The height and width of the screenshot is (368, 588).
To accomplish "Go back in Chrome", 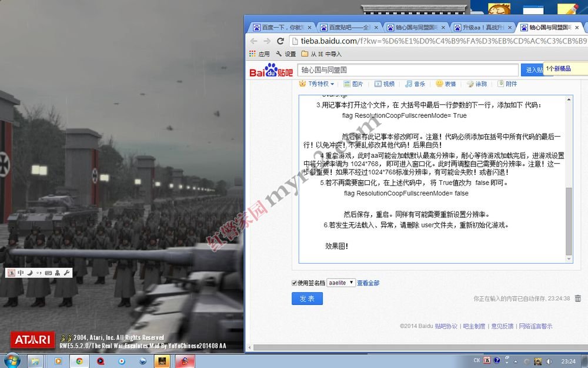I will 254,41.
